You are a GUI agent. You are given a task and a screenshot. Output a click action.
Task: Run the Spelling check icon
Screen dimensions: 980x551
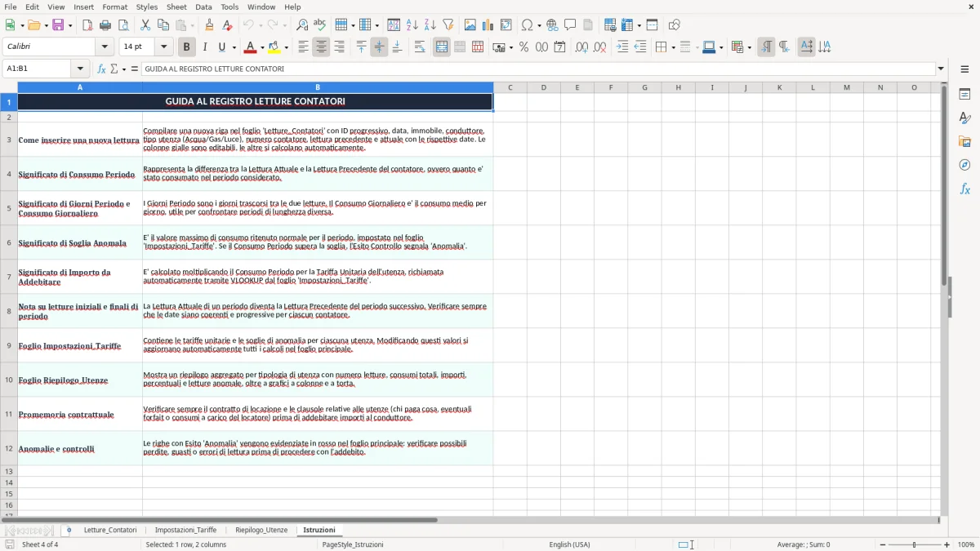[x=320, y=25]
